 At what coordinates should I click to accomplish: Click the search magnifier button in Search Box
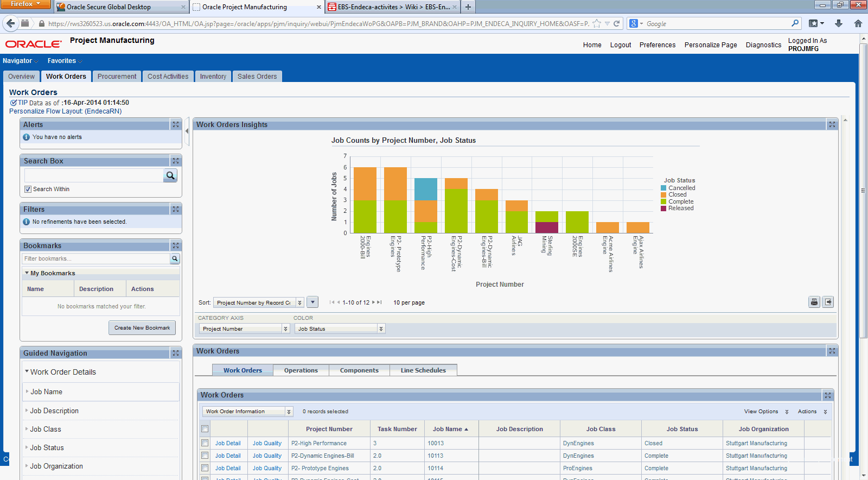(170, 175)
